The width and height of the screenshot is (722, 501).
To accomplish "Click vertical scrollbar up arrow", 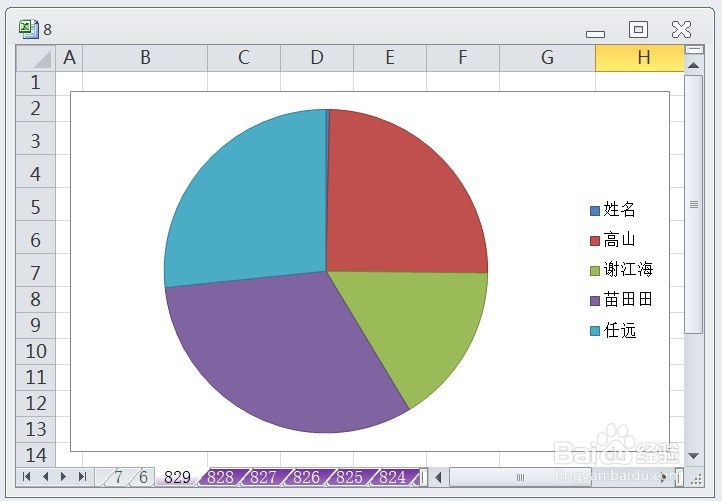I will coord(693,65).
